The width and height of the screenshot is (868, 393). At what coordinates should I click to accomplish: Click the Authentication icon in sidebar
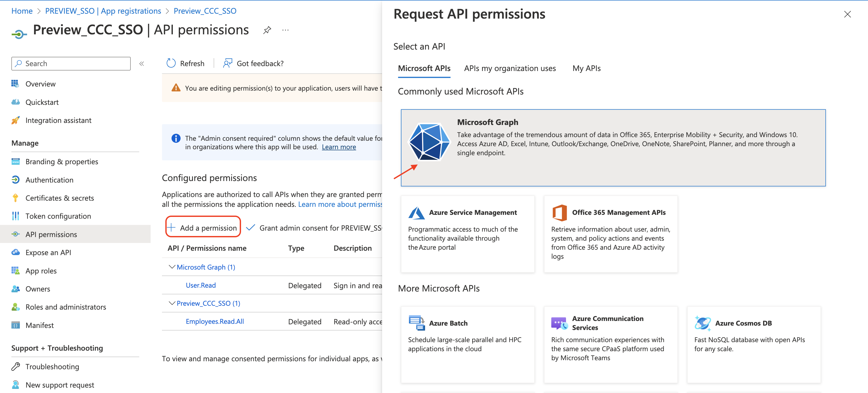[x=15, y=179]
